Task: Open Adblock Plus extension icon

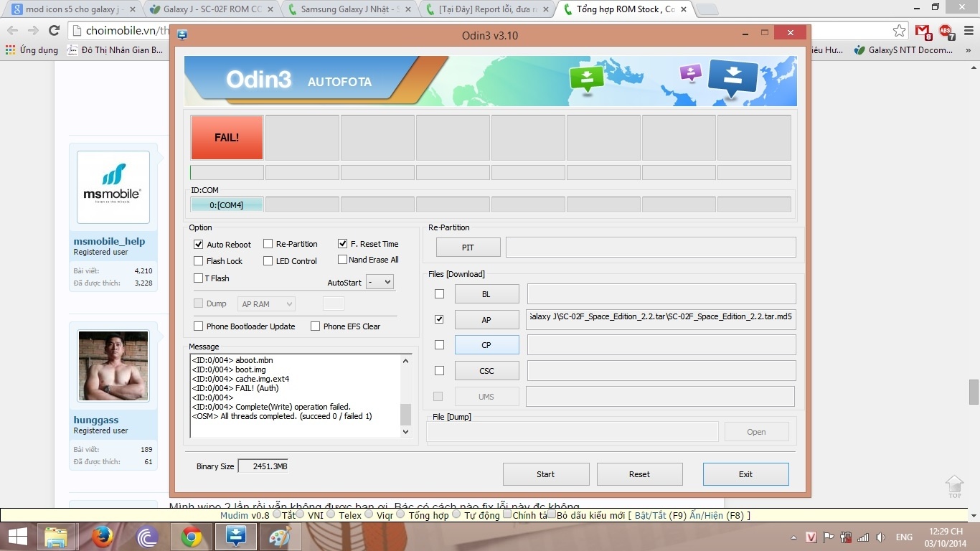Action: click(946, 32)
